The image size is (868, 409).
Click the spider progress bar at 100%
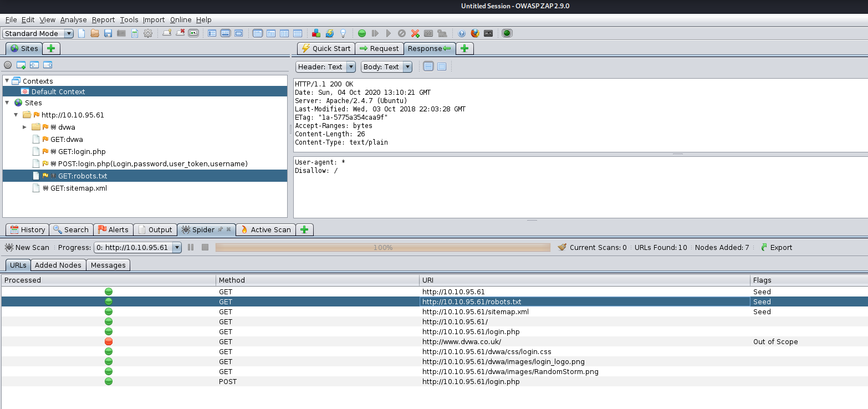382,247
